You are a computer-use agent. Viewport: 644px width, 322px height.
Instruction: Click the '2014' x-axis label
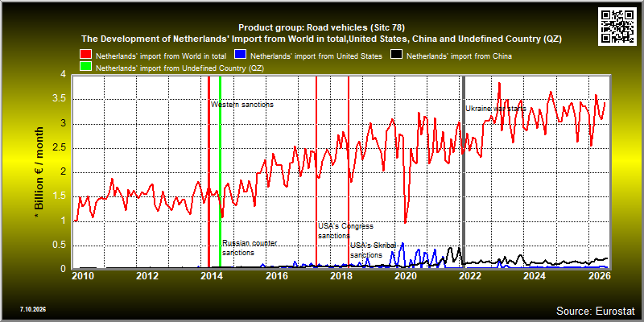(212, 276)
